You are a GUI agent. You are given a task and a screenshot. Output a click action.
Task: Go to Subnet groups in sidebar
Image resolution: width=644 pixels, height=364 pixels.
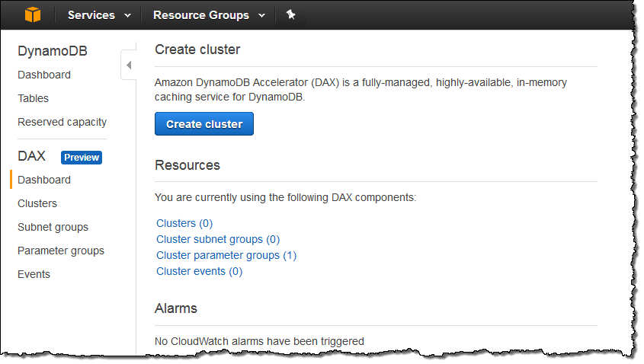(53, 227)
